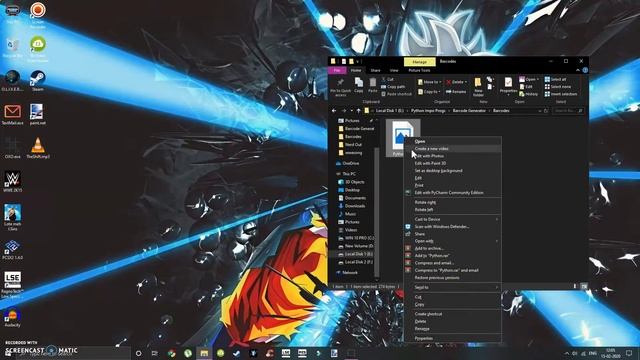
Task: Select Network in navigation pane
Action: [x=347, y=273]
